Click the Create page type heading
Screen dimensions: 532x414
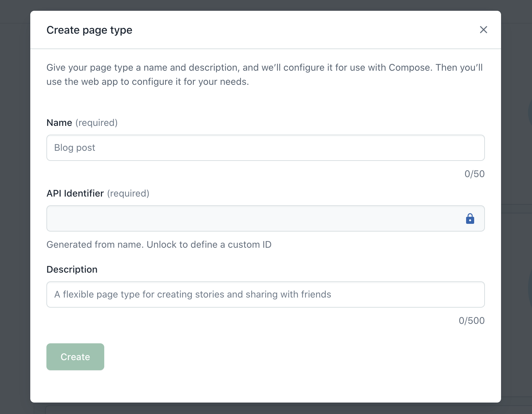[89, 30]
